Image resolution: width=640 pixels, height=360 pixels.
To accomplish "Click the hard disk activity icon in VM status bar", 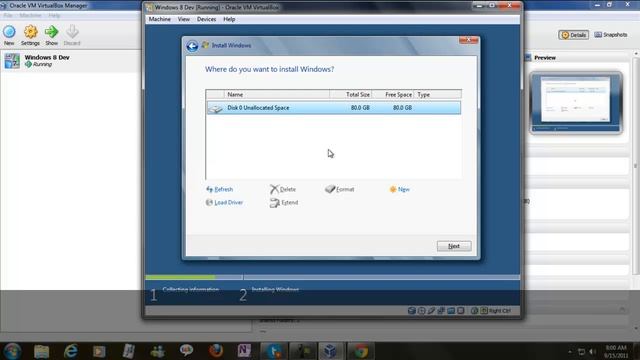I will tap(412, 311).
